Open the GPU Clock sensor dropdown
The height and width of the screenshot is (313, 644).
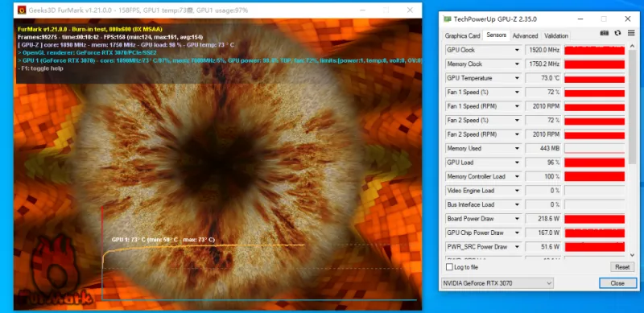click(x=517, y=50)
